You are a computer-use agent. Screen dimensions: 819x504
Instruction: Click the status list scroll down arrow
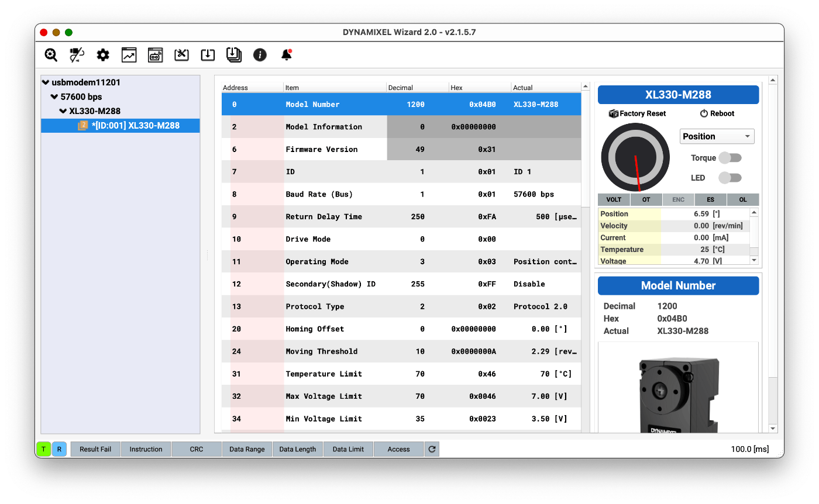754,260
